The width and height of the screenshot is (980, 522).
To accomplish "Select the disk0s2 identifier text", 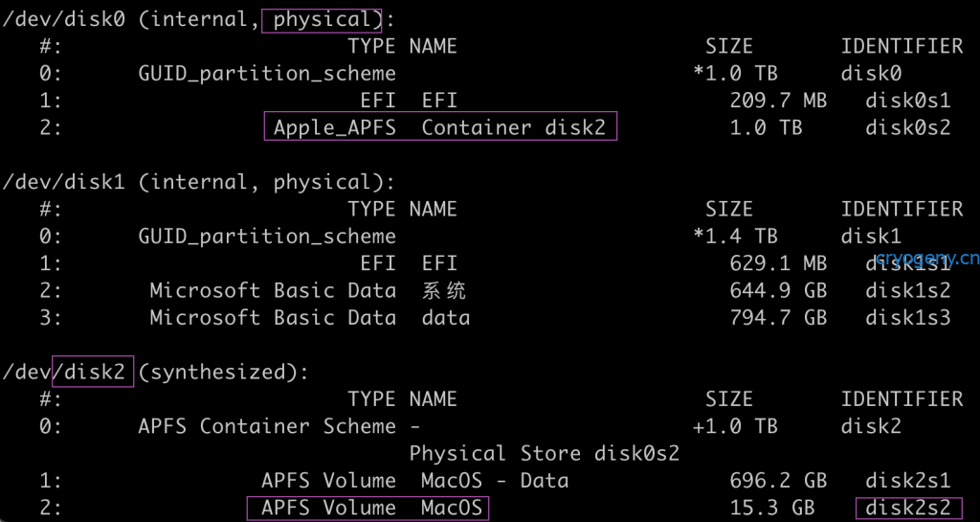I will coord(907,127).
